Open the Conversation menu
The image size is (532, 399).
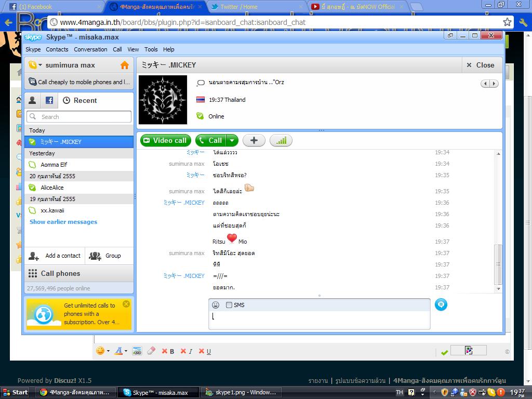(90, 49)
